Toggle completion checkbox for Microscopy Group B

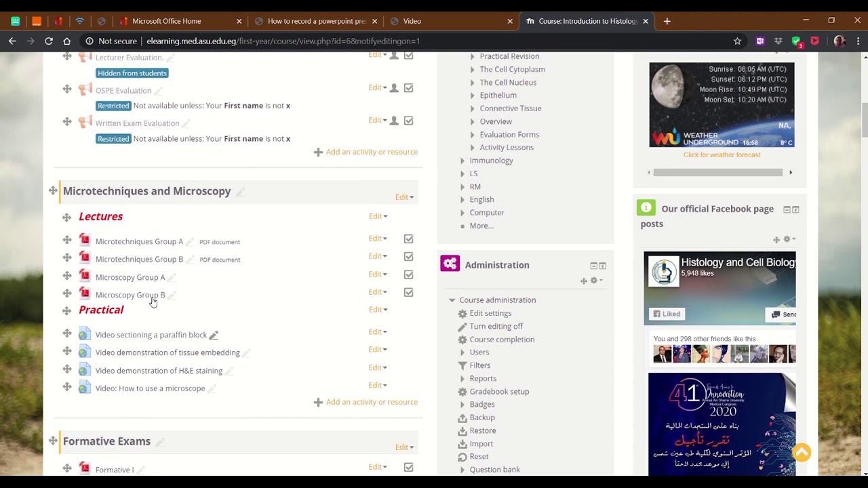408,292
